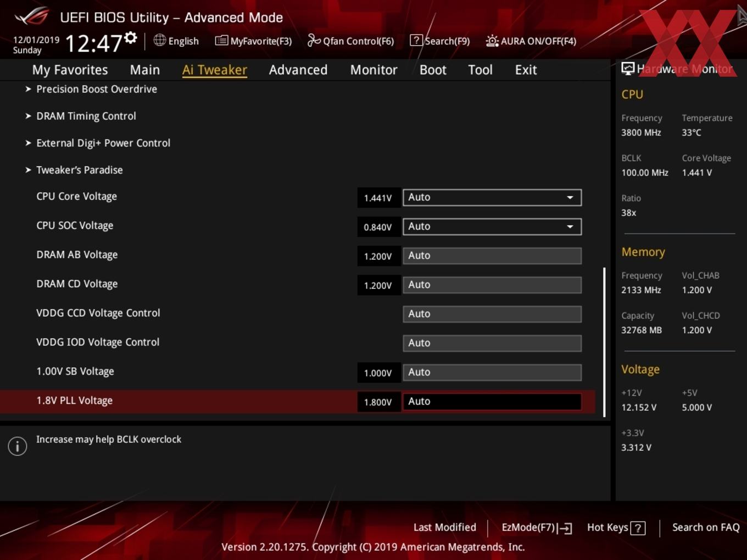Click the MyFavorite list icon
747x560 pixels.
(221, 41)
